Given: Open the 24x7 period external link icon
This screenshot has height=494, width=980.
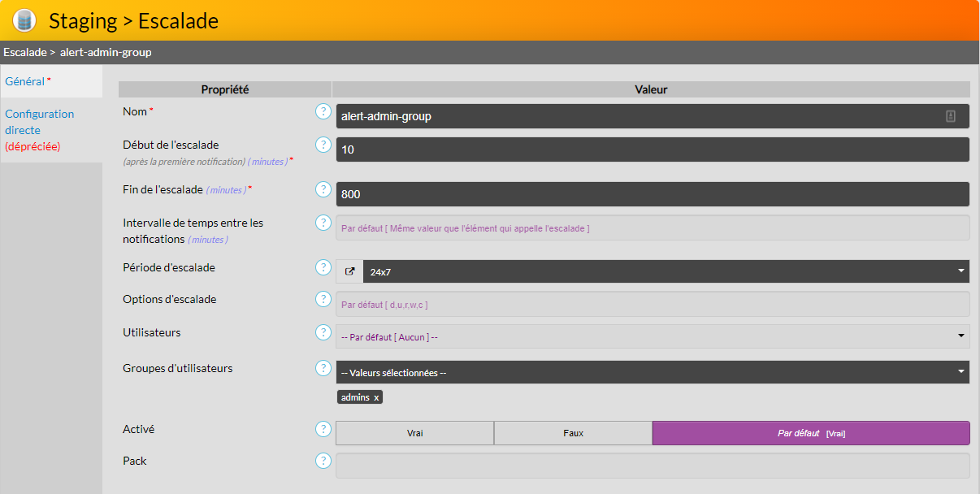Looking at the screenshot, I should click(x=349, y=271).
